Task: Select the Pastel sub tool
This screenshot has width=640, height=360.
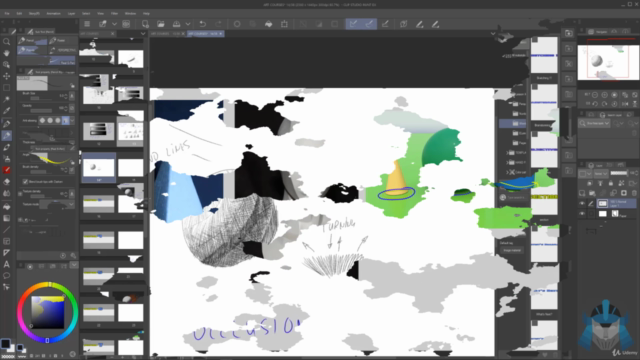Action: (62, 40)
